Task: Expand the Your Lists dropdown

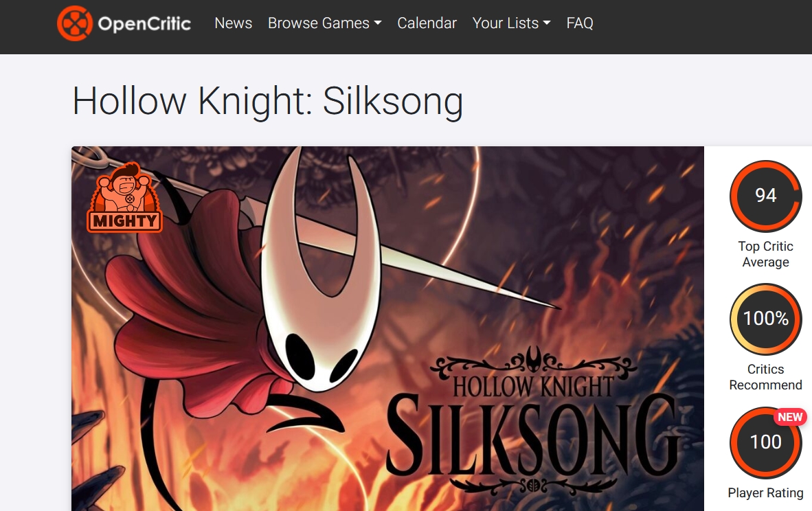Action: tap(511, 23)
